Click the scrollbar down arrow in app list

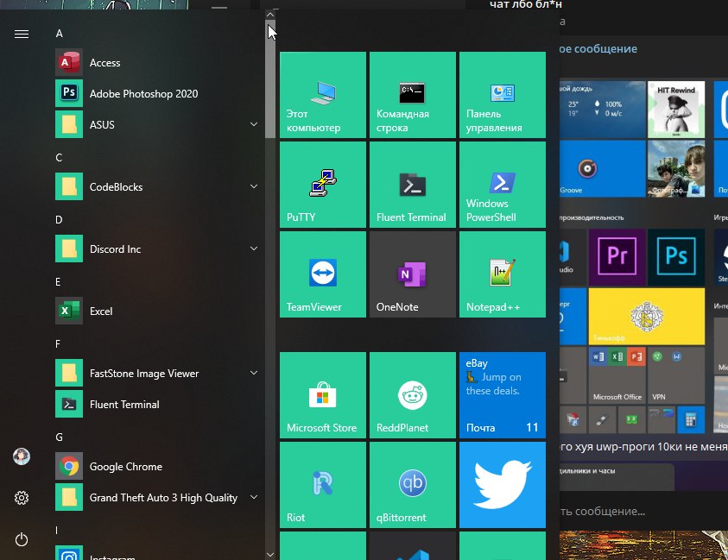click(270, 555)
